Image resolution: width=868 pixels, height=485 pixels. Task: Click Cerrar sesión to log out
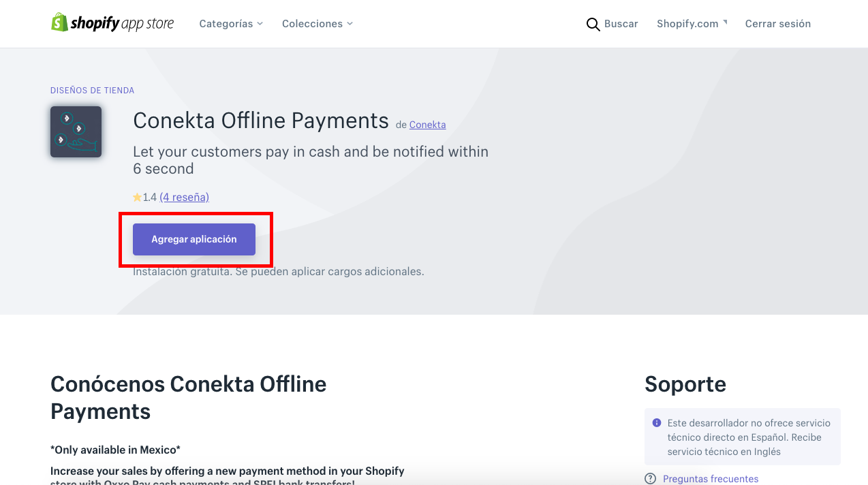point(777,24)
